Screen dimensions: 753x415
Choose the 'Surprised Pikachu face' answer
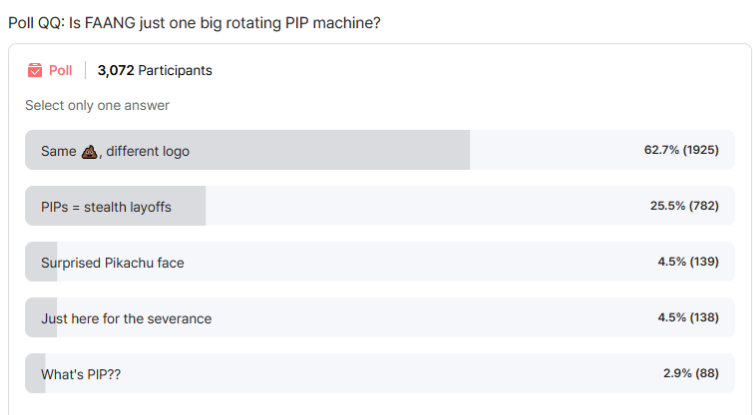coord(380,261)
